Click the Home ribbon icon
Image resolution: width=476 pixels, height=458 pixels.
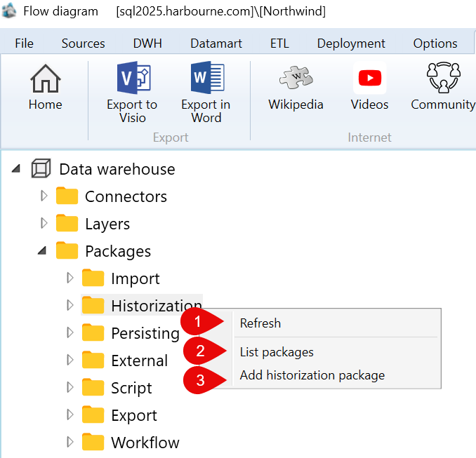point(45,79)
